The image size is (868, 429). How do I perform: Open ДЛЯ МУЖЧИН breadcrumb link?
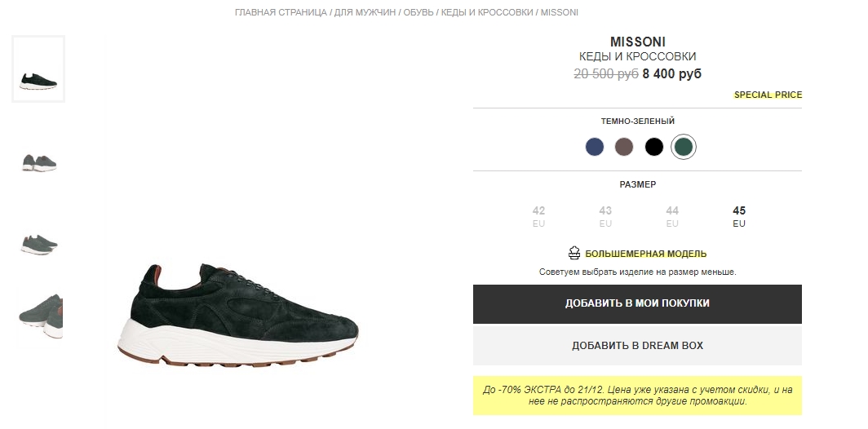tap(365, 12)
